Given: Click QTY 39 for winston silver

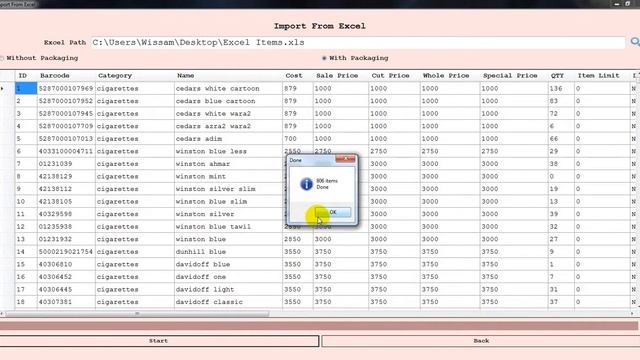Looking at the screenshot, I should click(561, 214).
